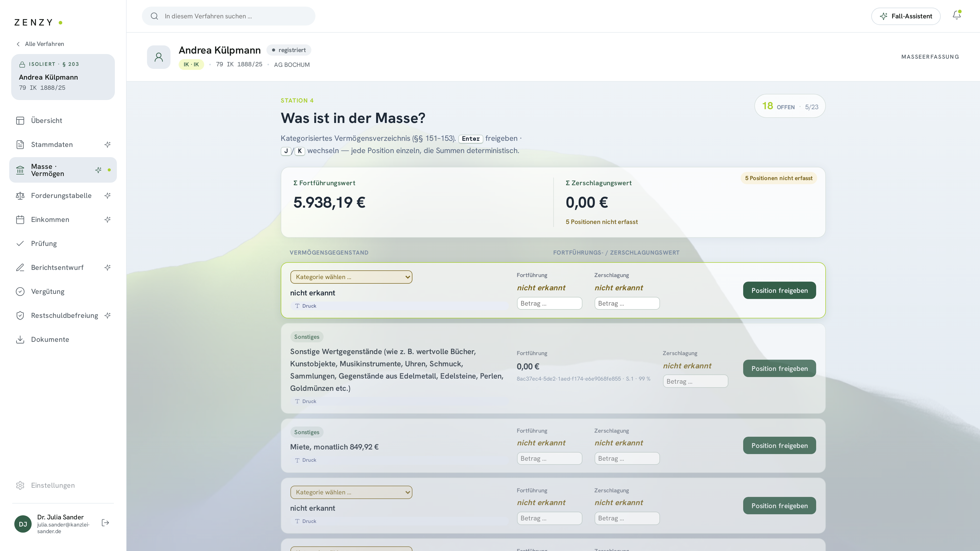Open the Fall-Assistent

click(x=905, y=16)
